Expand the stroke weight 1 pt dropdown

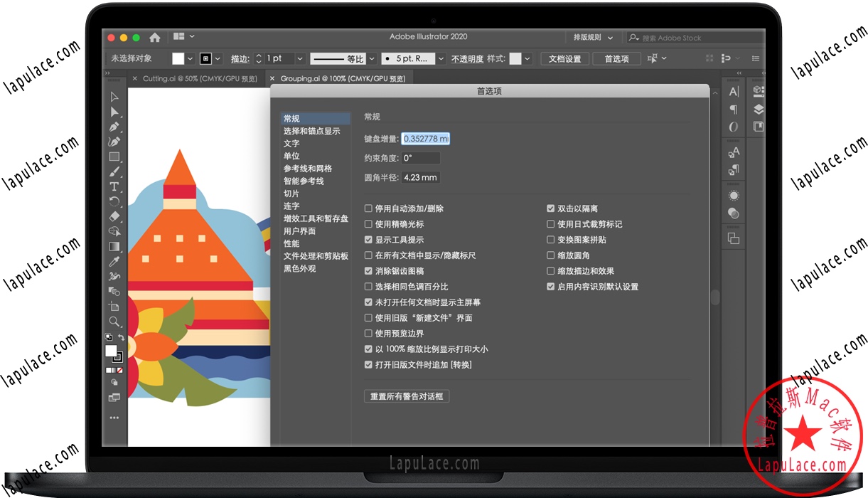[x=300, y=58]
